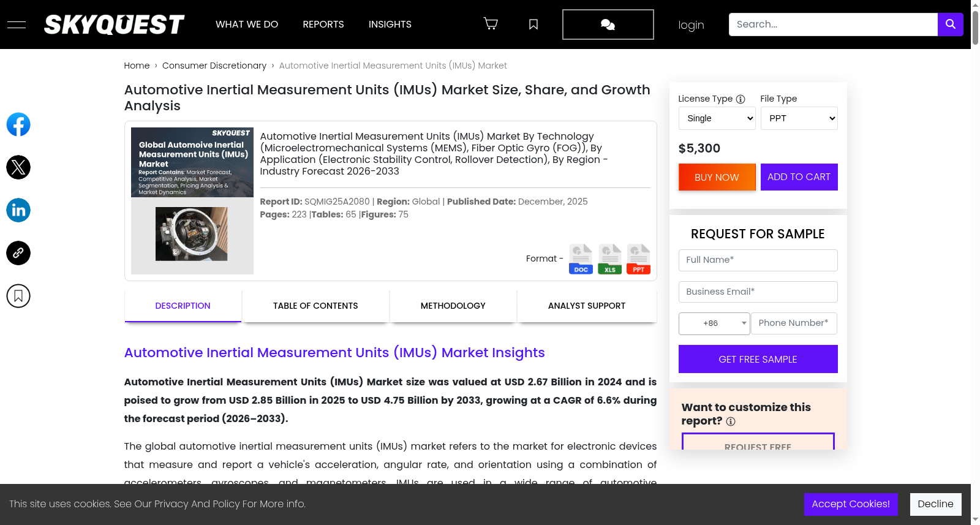Viewport: 980px width, 525px height.
Task: Select the XLS format icon
Action: point(609,259)
